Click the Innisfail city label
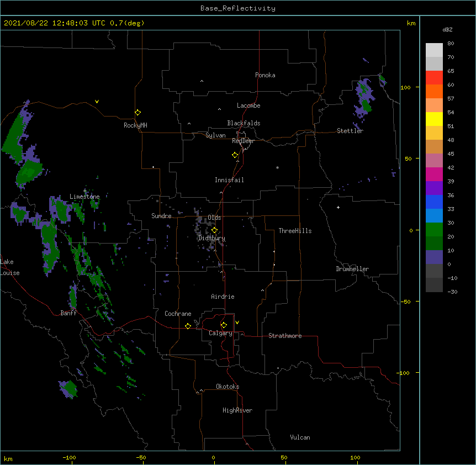 [x=229, y=180]
